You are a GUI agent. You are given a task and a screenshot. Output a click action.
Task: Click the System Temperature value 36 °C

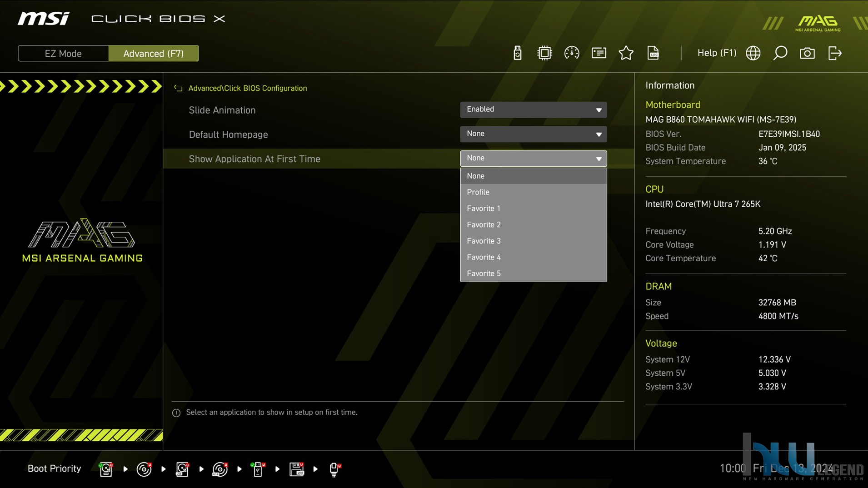[768, 161]
